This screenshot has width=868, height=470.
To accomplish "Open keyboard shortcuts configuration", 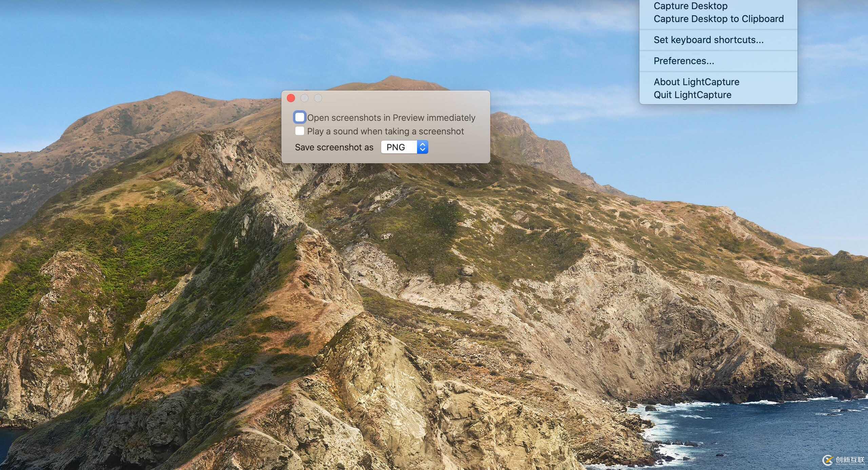I will click(x=708, y=39).
